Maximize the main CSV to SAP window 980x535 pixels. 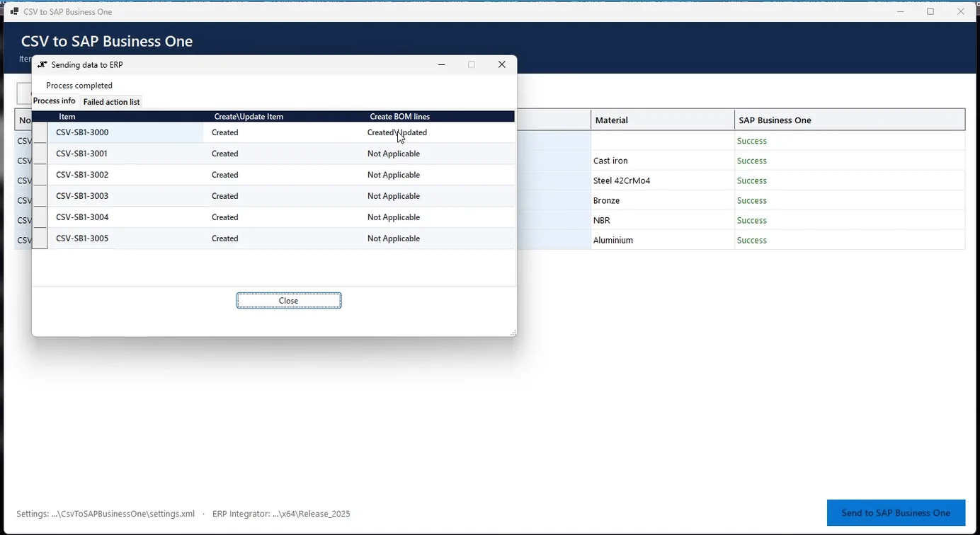(930, 11)
